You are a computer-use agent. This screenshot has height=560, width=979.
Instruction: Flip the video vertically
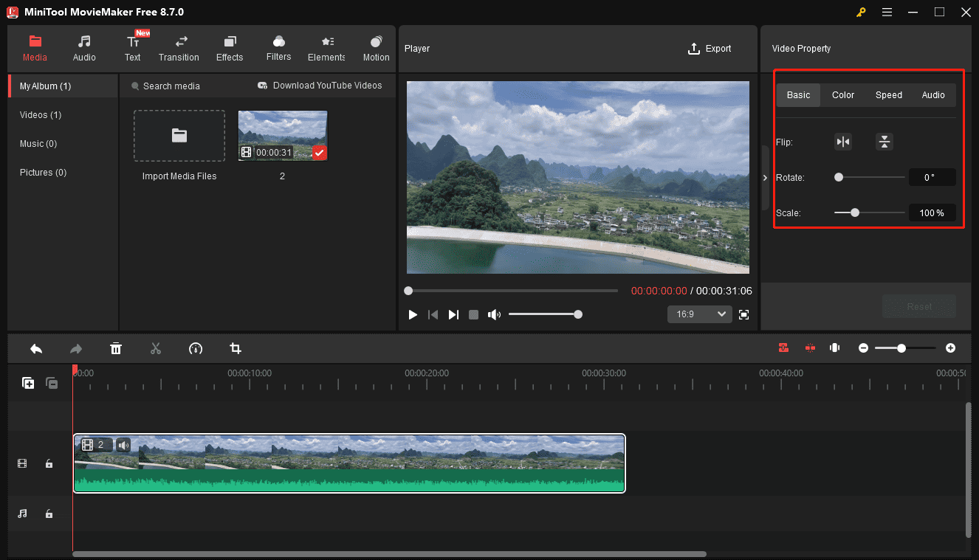point(884,142)
